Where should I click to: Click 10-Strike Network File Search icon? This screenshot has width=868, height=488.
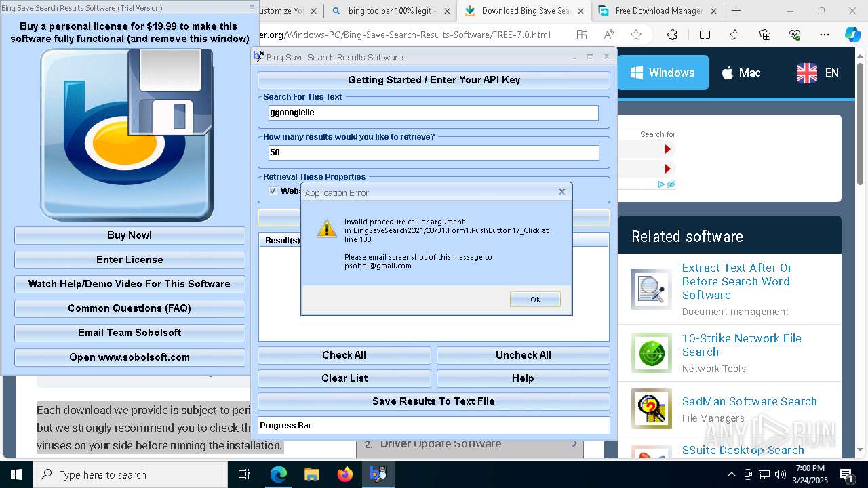pyautogui.click(x=652, y=352)
